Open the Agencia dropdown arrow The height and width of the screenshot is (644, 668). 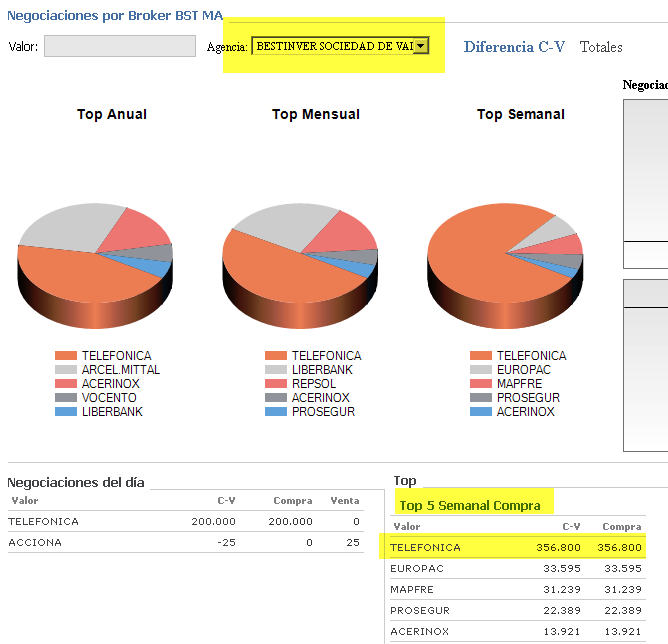[421, 46]
